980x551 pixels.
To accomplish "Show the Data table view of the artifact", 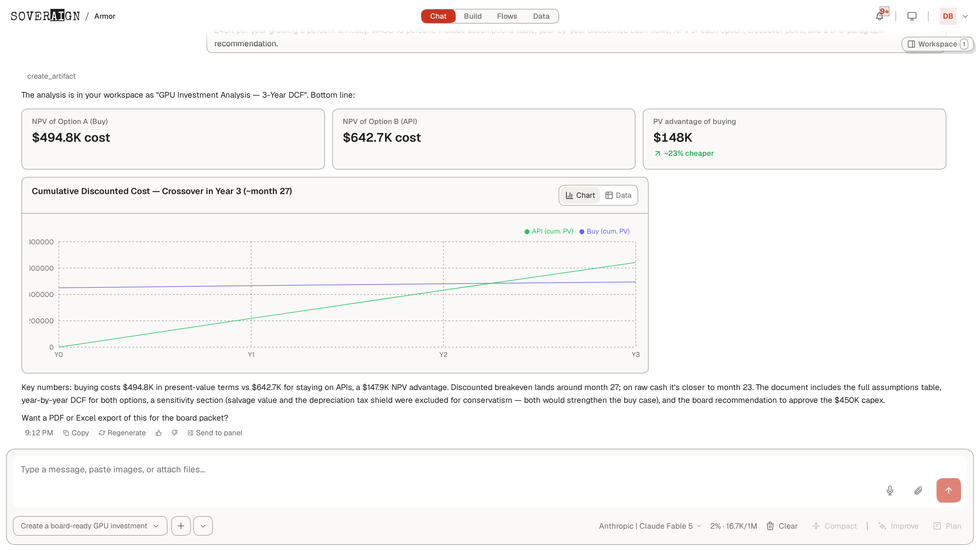I will pos(618,195).
